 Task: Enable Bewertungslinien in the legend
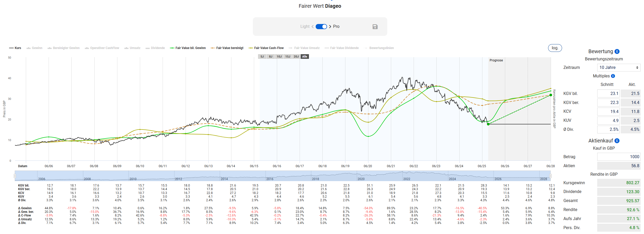[x=379, y=48]
